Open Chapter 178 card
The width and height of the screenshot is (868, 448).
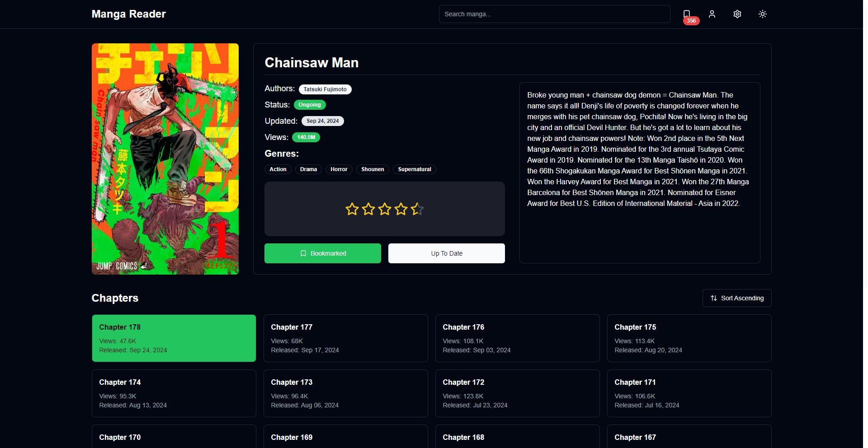tap(174, 338)
